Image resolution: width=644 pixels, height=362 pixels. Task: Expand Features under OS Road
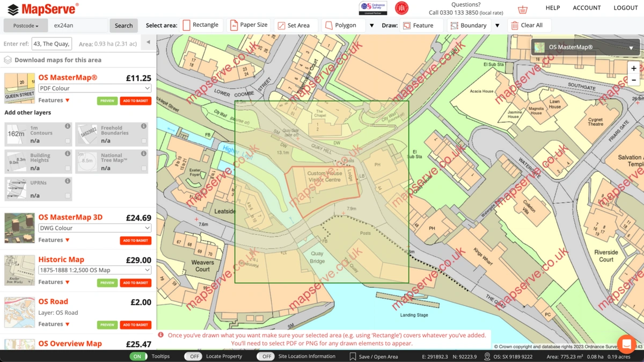pyautogui.click(x=54, y=324)
